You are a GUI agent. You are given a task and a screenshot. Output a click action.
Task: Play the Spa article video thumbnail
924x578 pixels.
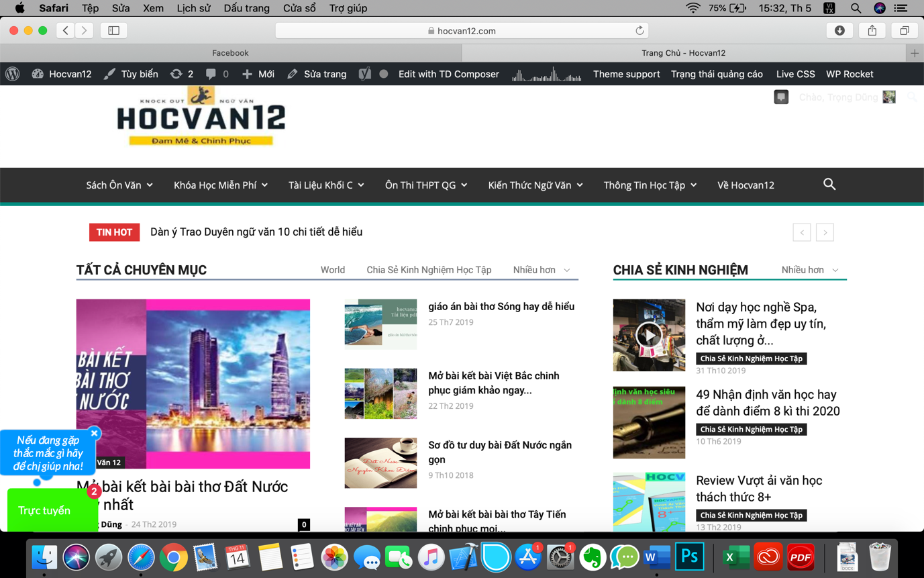(x=649, y=334)
